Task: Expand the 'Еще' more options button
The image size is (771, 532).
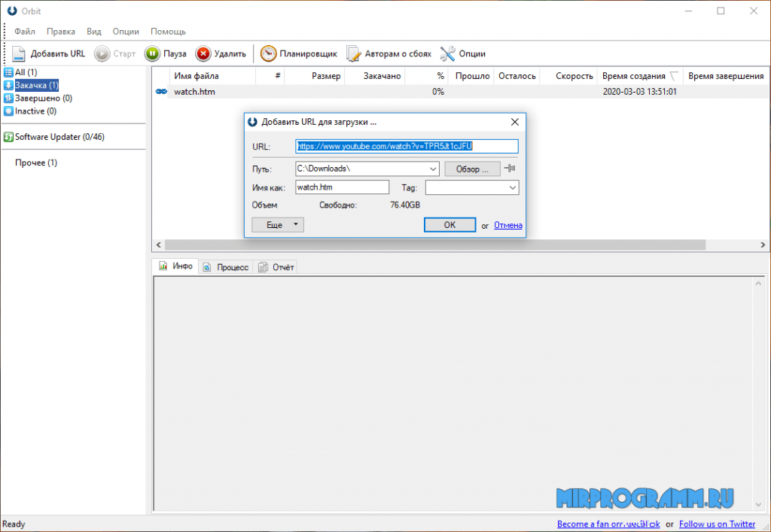Action: coord(278,224)
